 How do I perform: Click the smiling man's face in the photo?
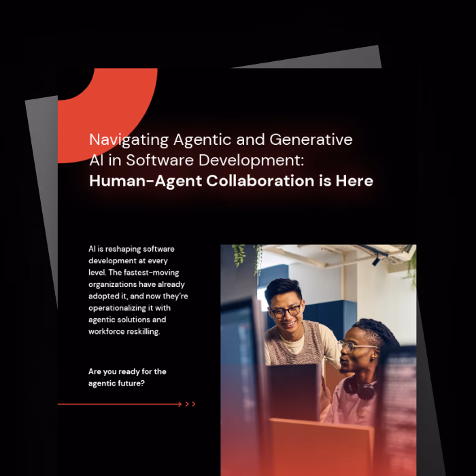pyautogui.click(x=284, y=309)
